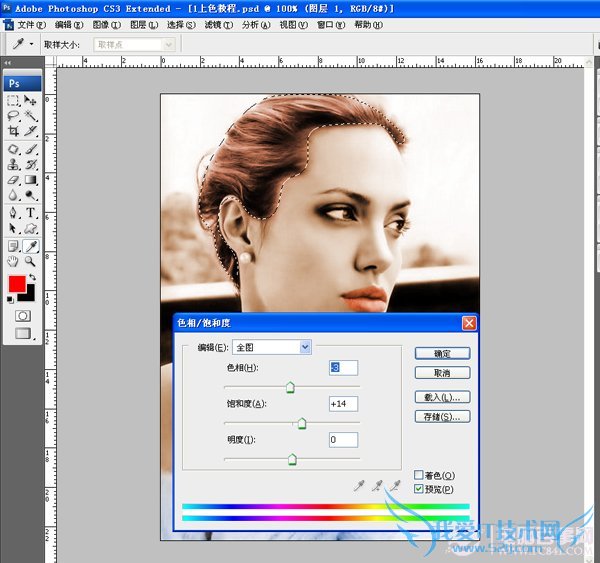Enable the 着色 (Colorize) checkbox
The width and height of the screenshot is (600, 563).
pyautogui.click(x=420, y=475)
